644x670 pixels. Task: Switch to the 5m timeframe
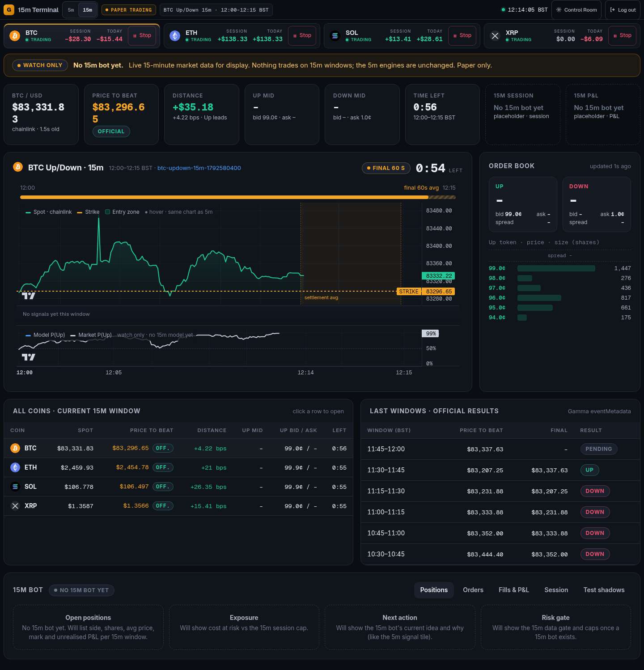(71, 10)
